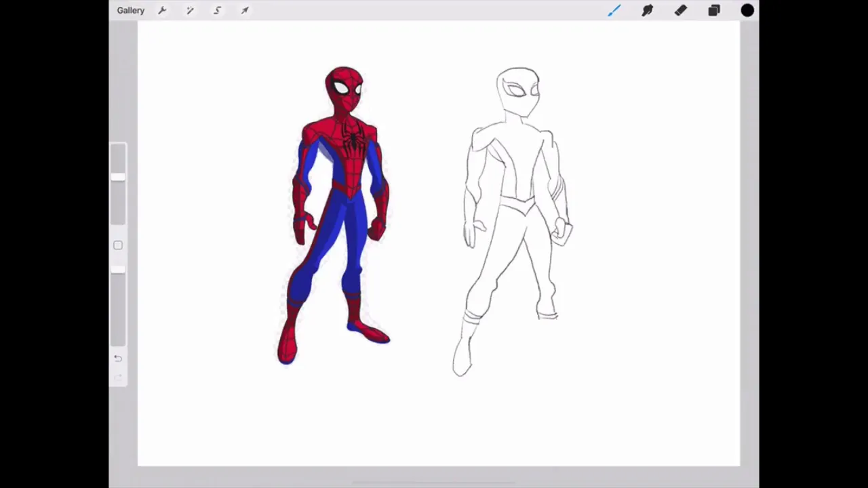Adjust the brush opacity slider

[x=118, y=306]
